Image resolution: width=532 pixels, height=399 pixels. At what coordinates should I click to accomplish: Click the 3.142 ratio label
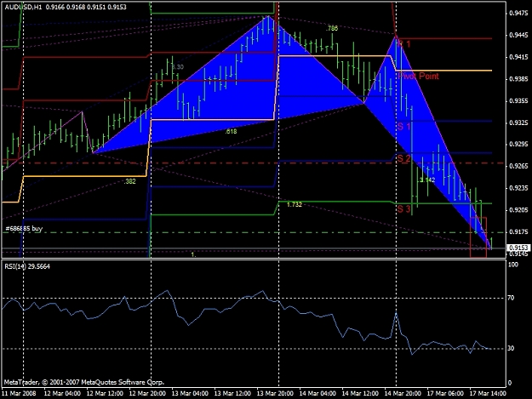coord(427,180)
